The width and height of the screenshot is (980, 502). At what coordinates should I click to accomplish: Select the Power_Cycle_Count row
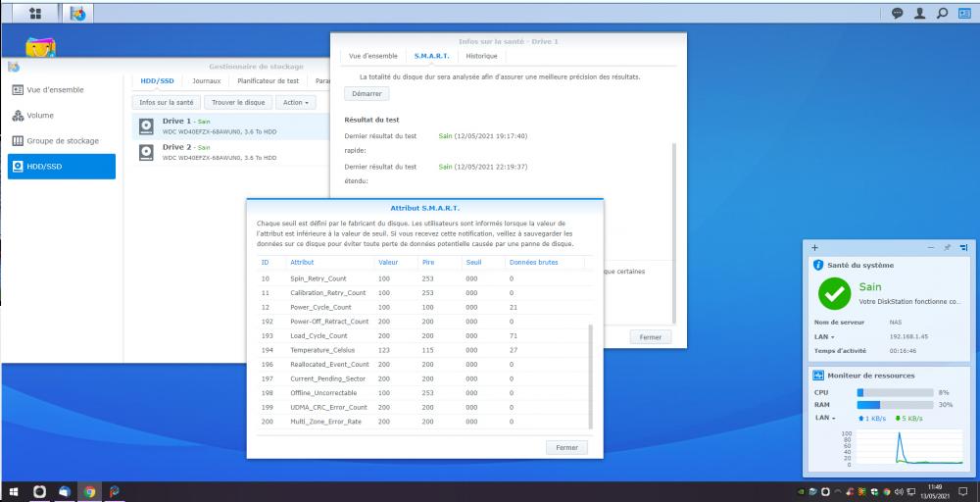click(x=421, y=308)
